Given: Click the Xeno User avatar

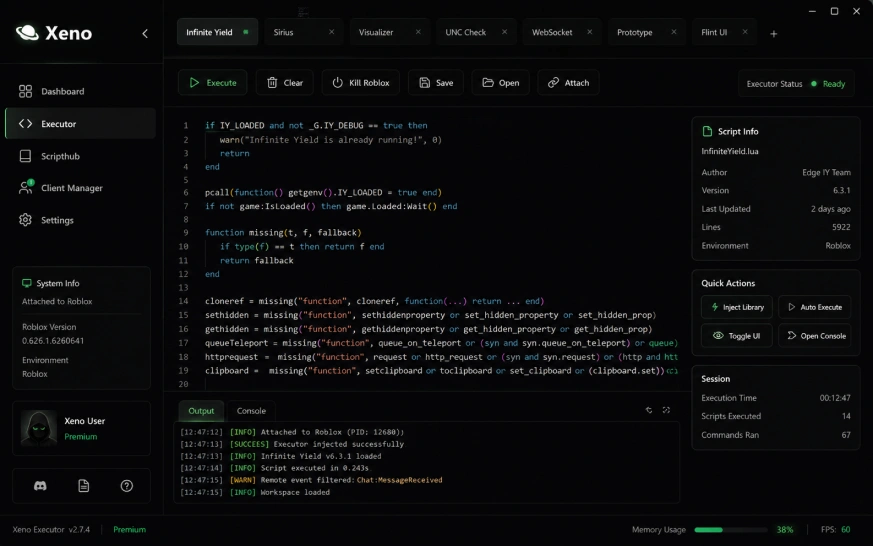Looking at the screenshot, I should (x=39, y=428).
